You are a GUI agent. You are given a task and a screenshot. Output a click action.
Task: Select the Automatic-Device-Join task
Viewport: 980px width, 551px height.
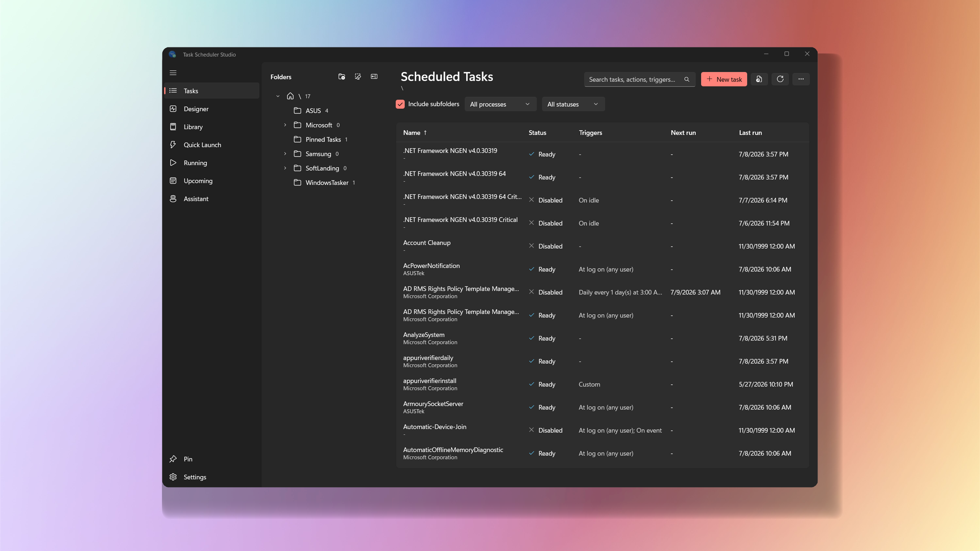pos(603,430)
